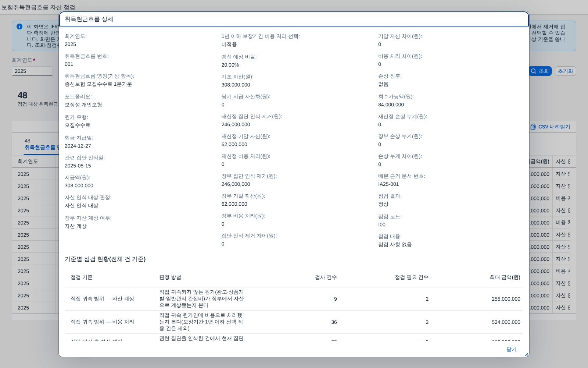Click the 판정 방법 column header
The image size is (588, 368).
click(x=170, y=277)
